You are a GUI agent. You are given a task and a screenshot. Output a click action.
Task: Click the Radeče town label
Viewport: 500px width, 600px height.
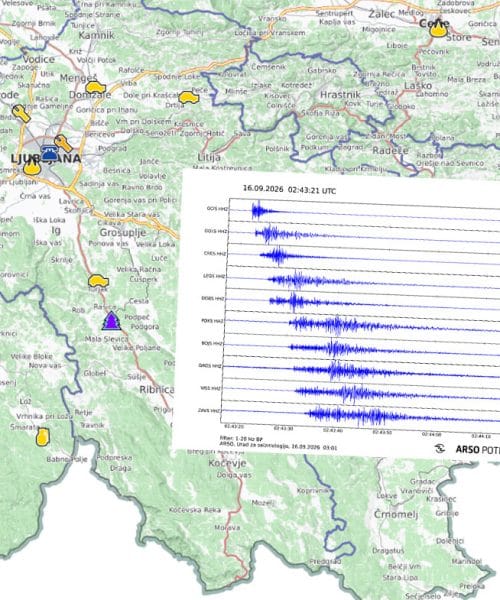(391, 150)
